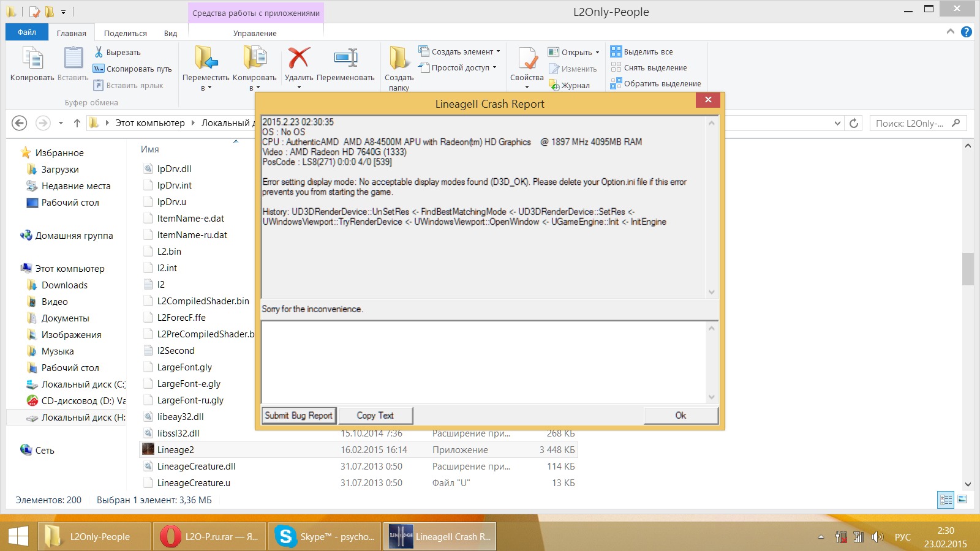980x551 pixels.
Task: Open the File (Файл) tab
Action: [27, 32]
